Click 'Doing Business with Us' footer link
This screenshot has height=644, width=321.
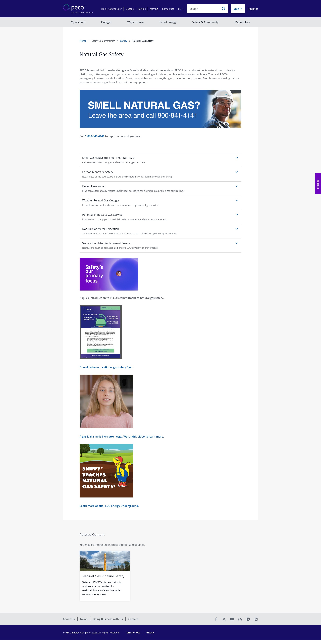click(108, 619)
